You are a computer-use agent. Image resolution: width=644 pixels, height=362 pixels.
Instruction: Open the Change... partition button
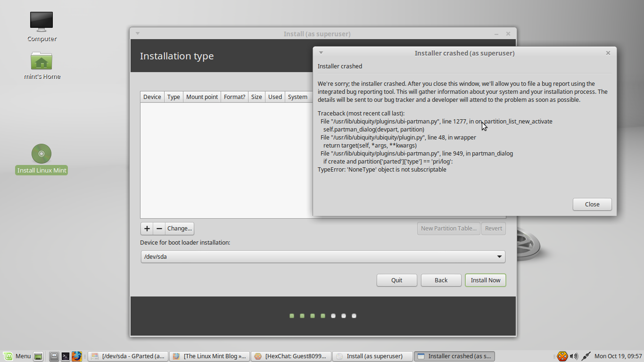179,228
